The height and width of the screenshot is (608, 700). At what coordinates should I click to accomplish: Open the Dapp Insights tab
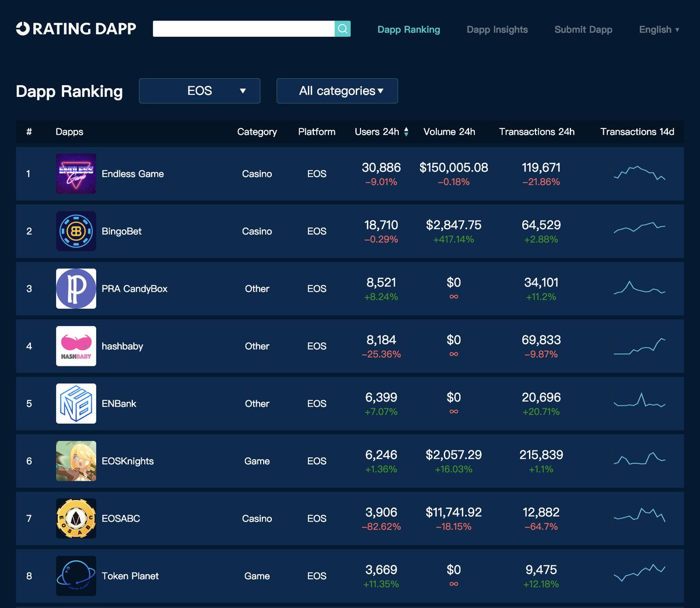coord(497,30)
